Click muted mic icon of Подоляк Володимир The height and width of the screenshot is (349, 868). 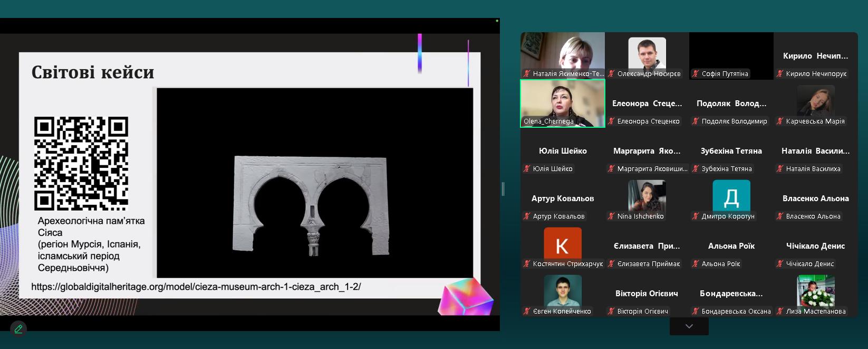click(696, 121)
